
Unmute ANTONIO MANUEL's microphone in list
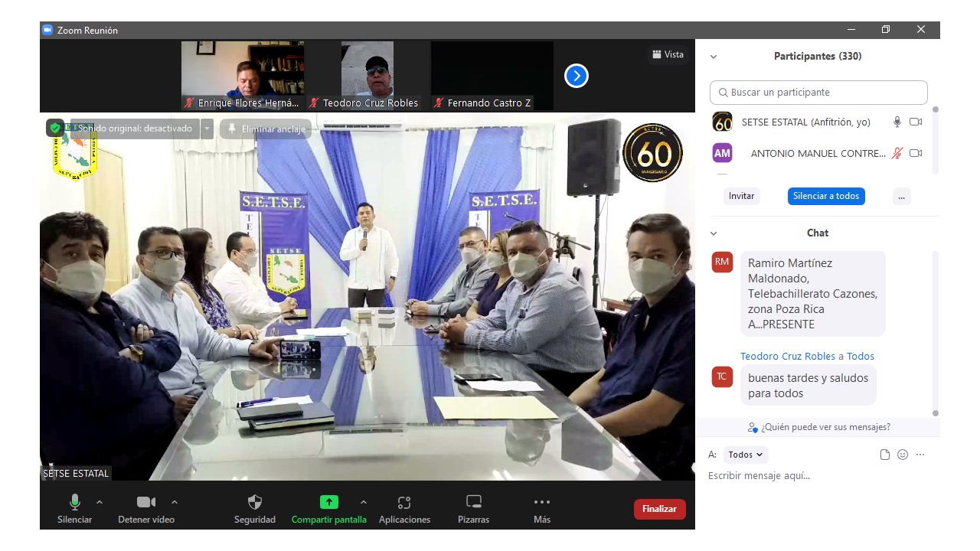[x=897, y=153]
